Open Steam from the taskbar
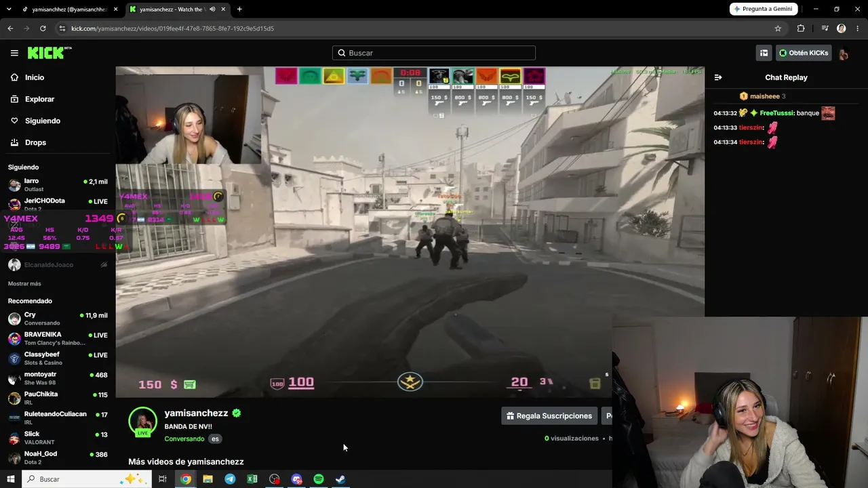This screenshot has height=488, width=868. [340, 479]
